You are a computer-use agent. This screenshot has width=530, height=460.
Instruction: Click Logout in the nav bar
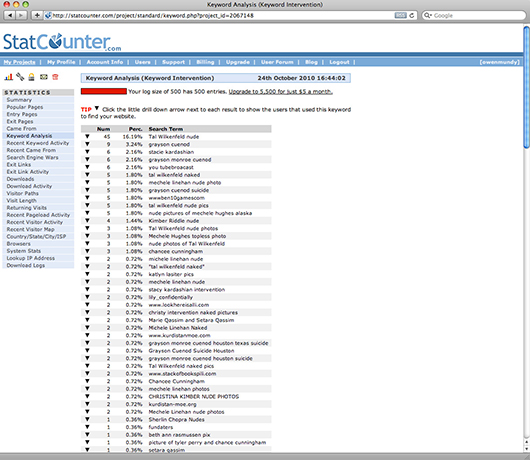click(339, 62)
